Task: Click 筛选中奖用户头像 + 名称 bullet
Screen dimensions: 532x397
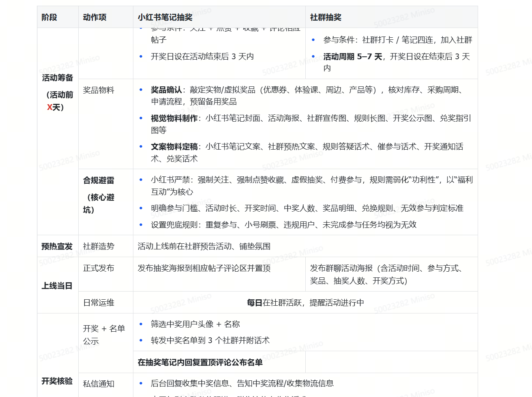Action: 195,324
